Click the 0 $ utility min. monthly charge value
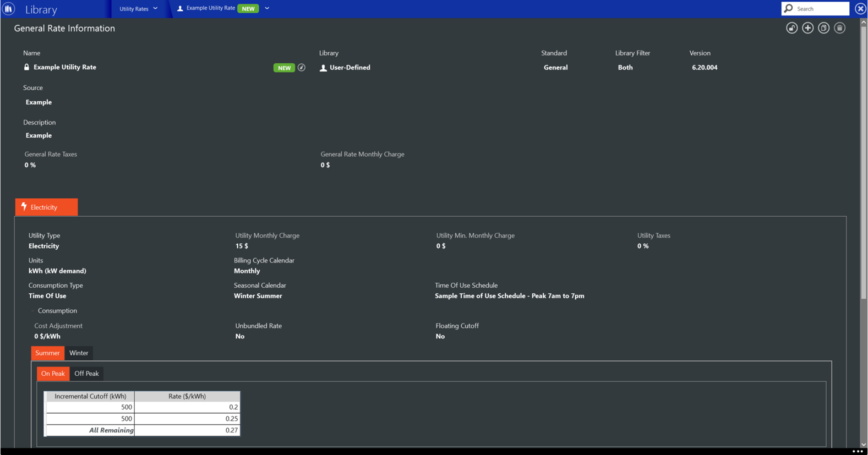 tap(441, 246)
